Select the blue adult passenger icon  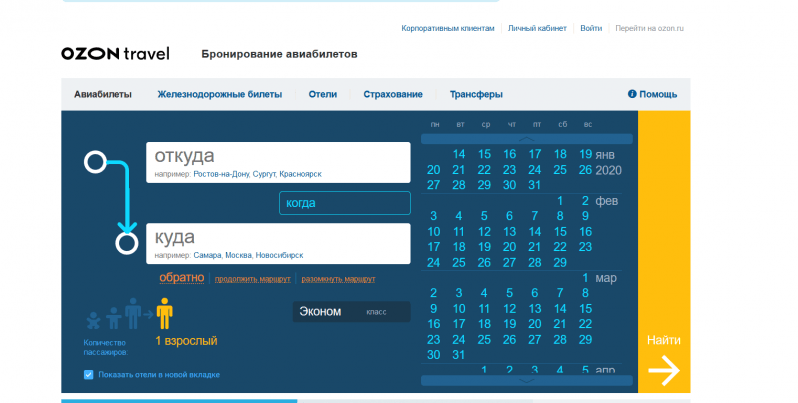132,313
